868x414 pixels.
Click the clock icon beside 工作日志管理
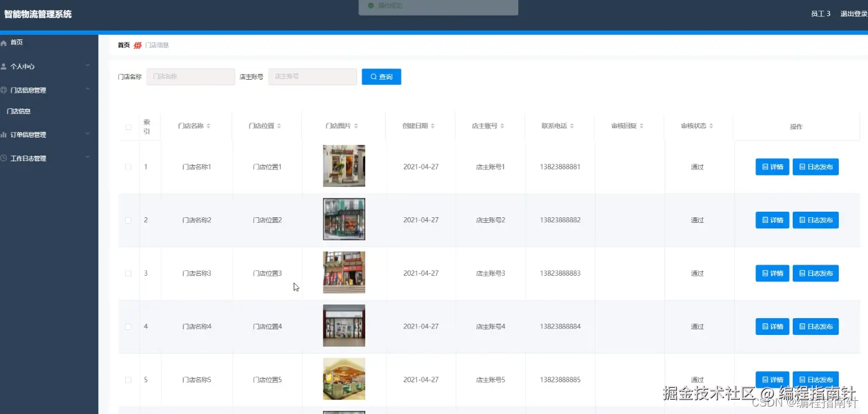pyautogui.click(x=4, y=158)
